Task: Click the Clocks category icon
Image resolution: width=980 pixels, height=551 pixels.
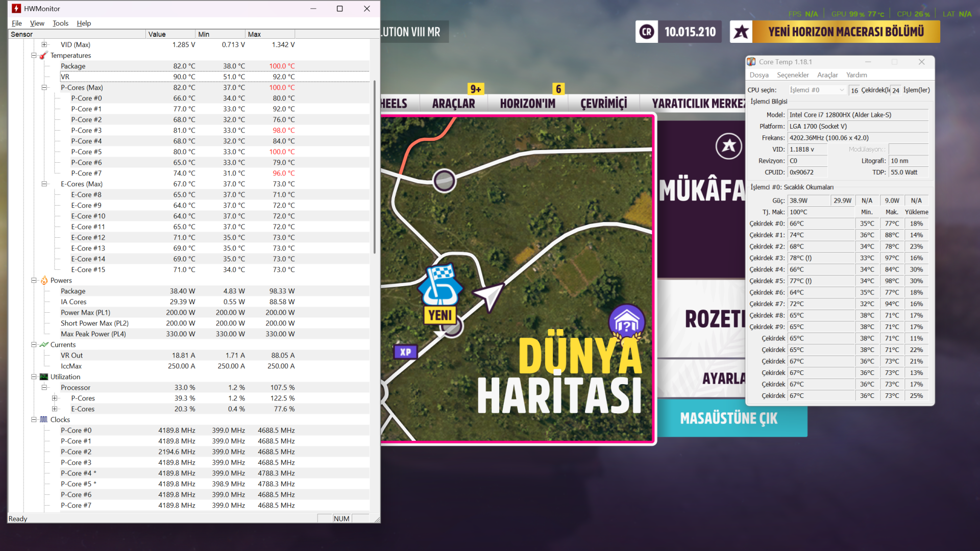Action: point(44,419)
